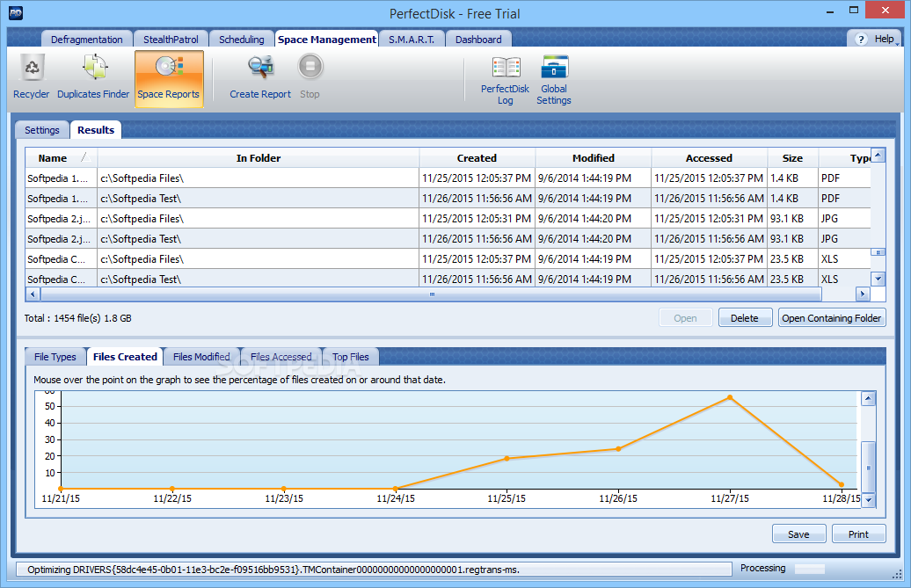The image size is (911, 588).
Task: Launch the Duplicates Finder tool
Action: 93,77
